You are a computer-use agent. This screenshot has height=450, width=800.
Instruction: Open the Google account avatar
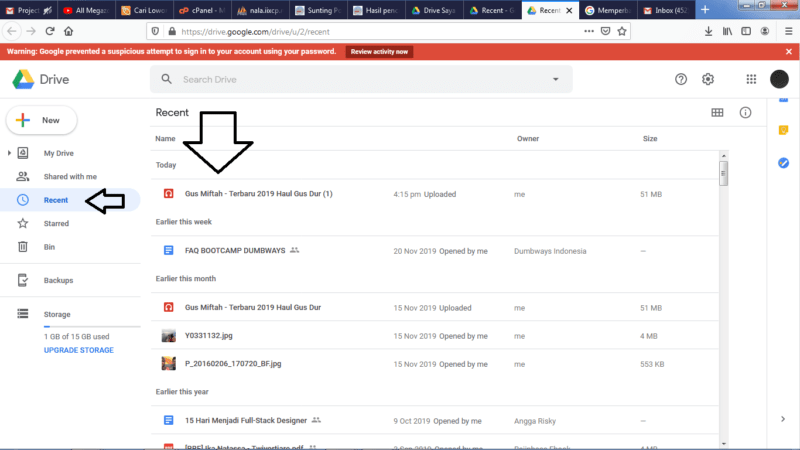(779, 79)
